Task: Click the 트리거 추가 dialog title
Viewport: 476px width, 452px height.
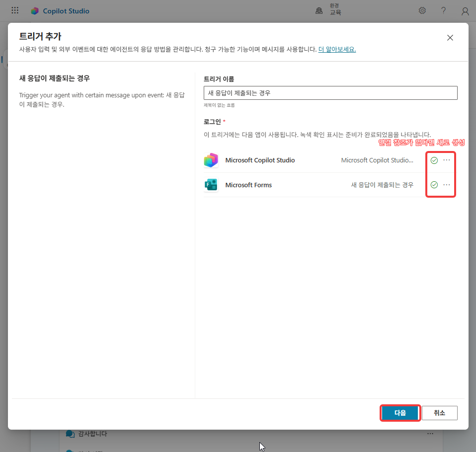Action: [40, 36]
